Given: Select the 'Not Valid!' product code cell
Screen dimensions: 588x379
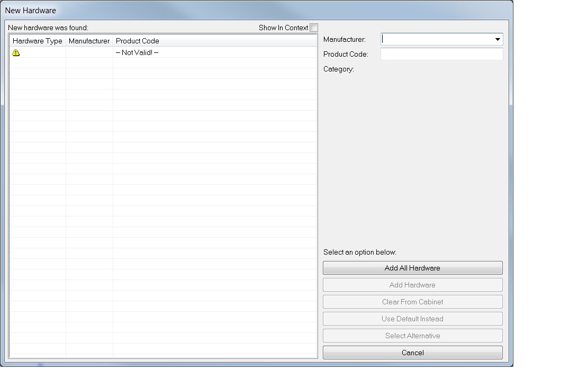Looking at the screenshot, I should click(137, 52).
